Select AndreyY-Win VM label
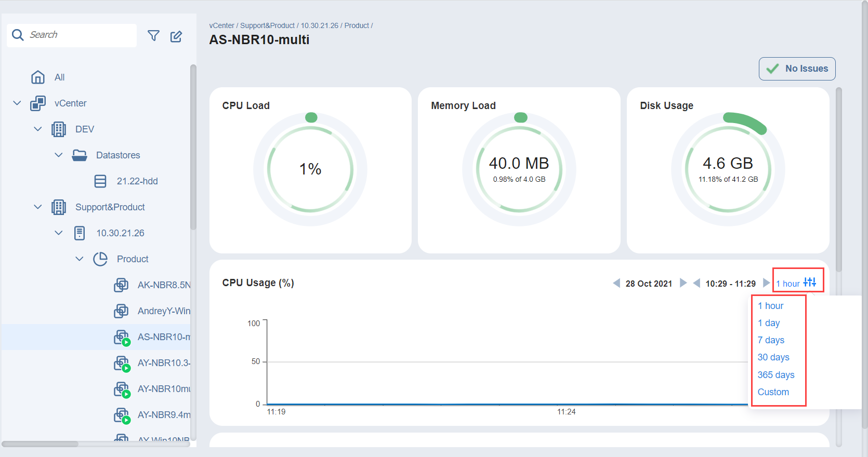The width and height of the screenshot is (868, 457). click(164, 311)
